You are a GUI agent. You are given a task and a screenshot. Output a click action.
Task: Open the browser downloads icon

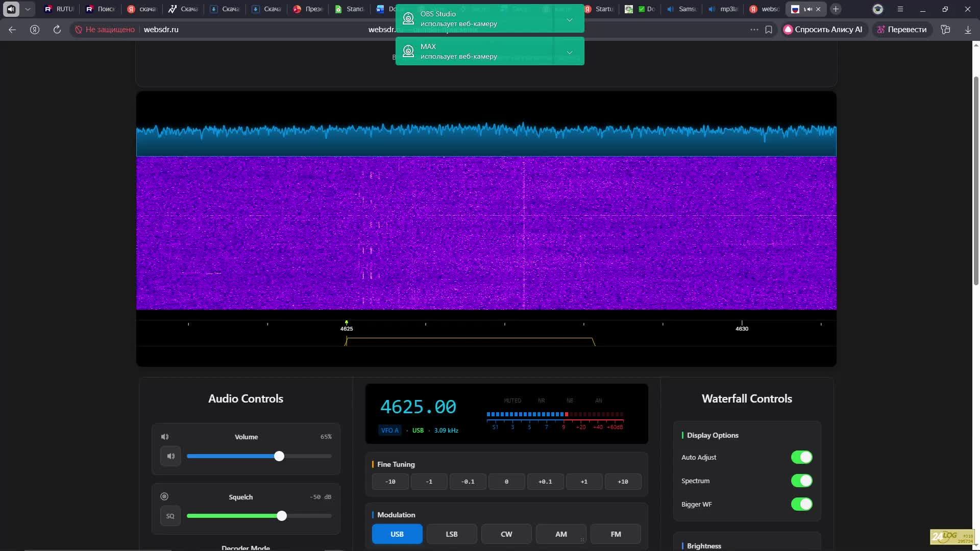968,30
